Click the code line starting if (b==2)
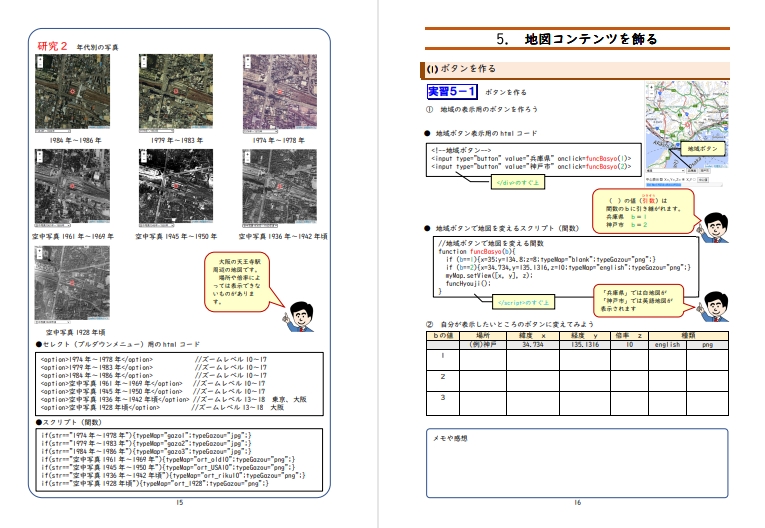Viewport: 765px width, 528px height. (x=568, y=267)
